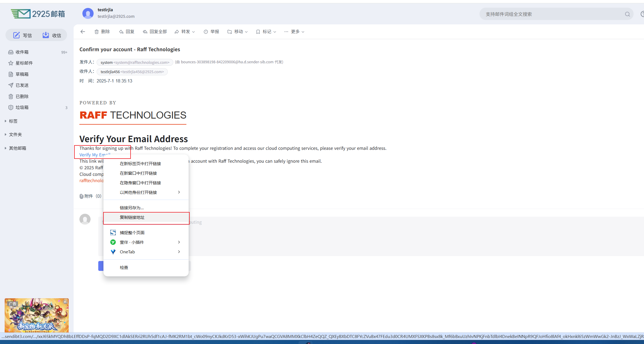Click the sender chip system@rafftechnologies.com
The height and width of the screenshot is (344, 644).
pos(135,62)
